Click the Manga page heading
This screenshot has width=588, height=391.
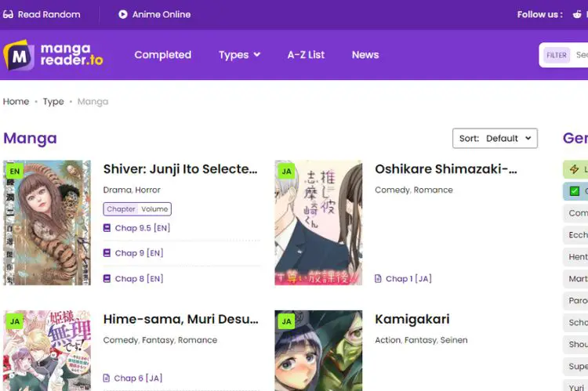(x=30, y=139)
